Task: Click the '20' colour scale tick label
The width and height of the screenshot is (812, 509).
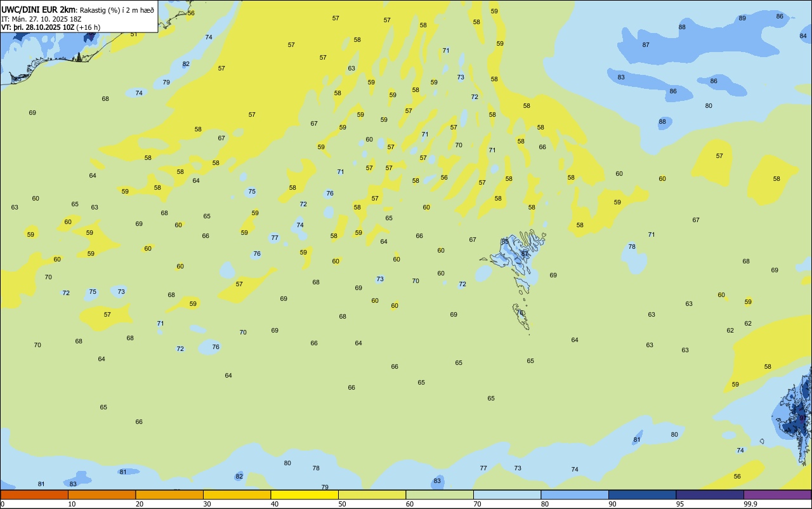Action: 140,504
